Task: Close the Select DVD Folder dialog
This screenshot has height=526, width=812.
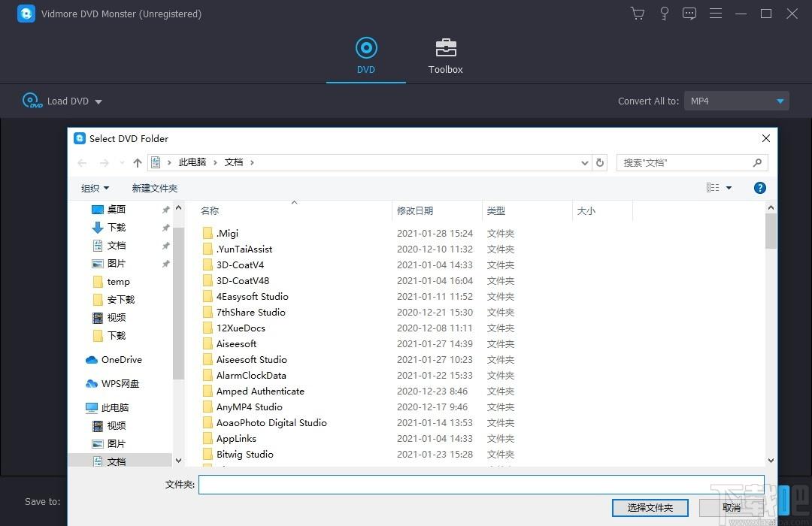Action: [766, 138]
